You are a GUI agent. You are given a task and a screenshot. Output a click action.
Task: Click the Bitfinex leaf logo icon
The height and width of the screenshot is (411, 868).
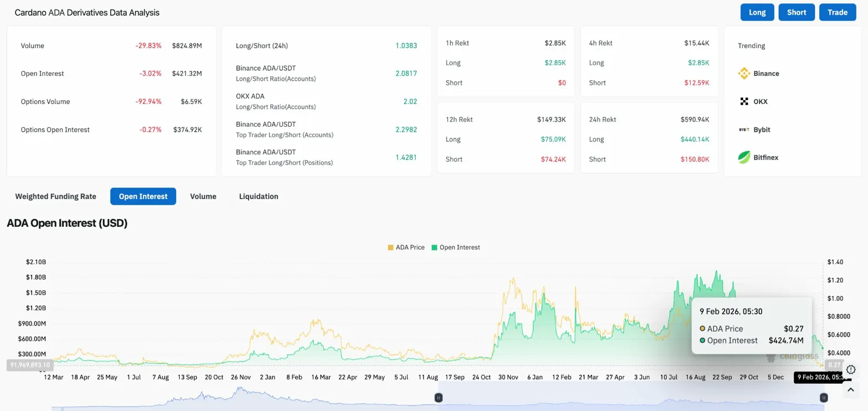click(x=744, y=158)
